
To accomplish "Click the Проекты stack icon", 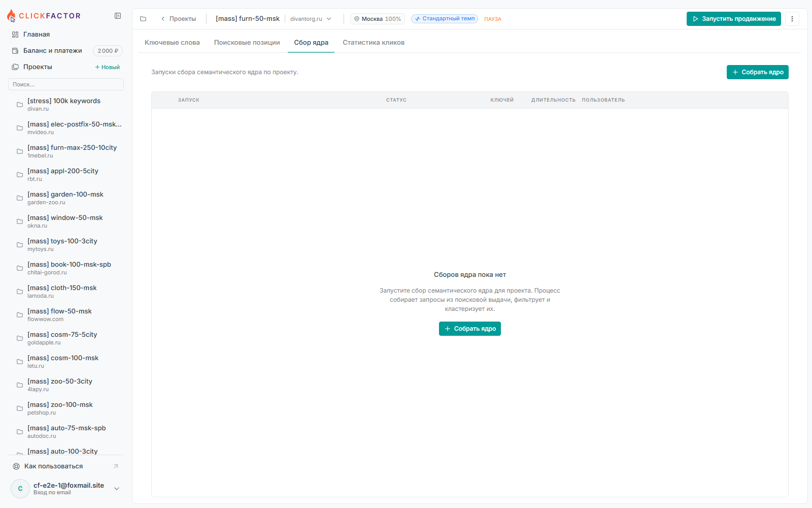I will pyautogui.click(x=15, y=67).
